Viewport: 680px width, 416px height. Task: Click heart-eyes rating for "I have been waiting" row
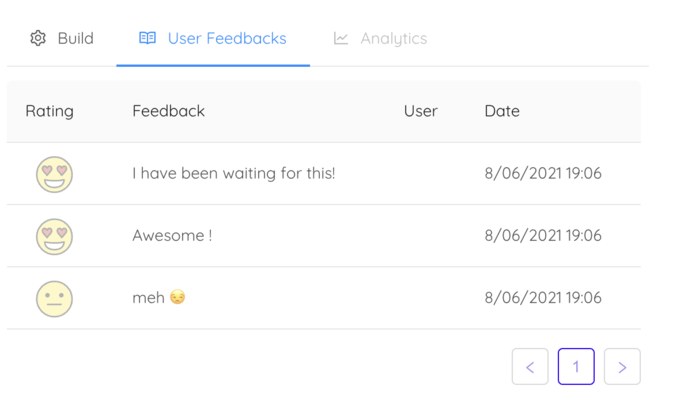(x=55, y=174)
